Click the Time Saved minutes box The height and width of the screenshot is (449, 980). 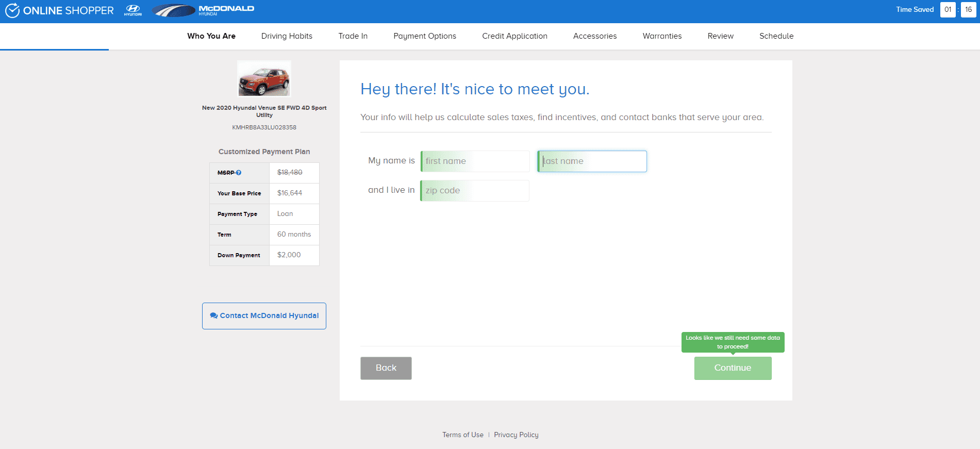[948, 10]
